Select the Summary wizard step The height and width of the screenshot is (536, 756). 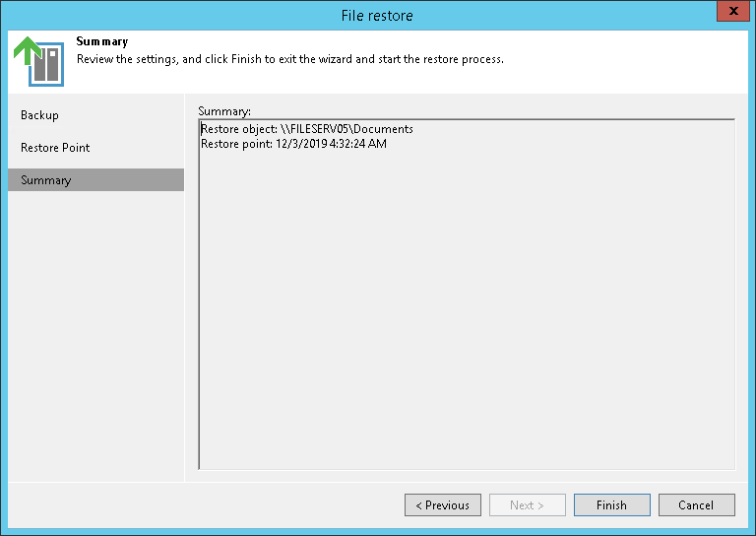pyautogui.click(x=95, y=180)
